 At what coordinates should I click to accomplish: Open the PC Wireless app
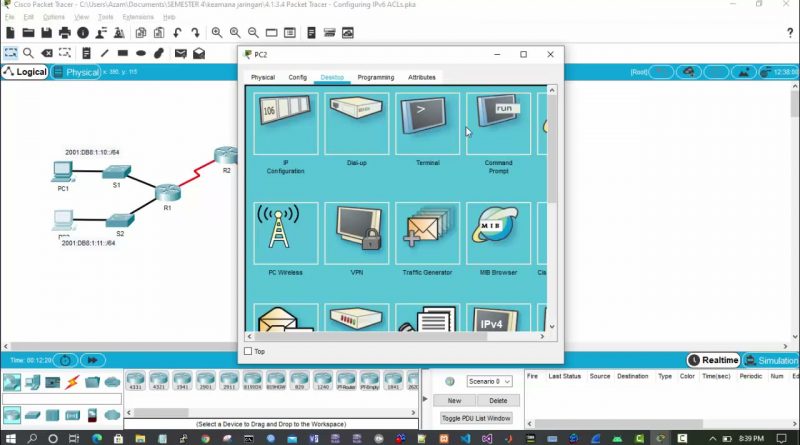pos(286,233)
